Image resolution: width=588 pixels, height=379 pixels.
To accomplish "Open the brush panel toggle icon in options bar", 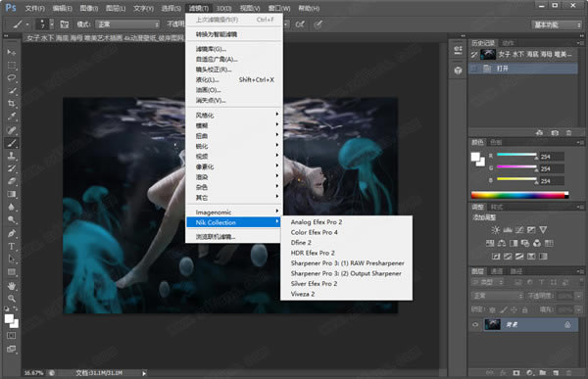I will tap(65, 24).
